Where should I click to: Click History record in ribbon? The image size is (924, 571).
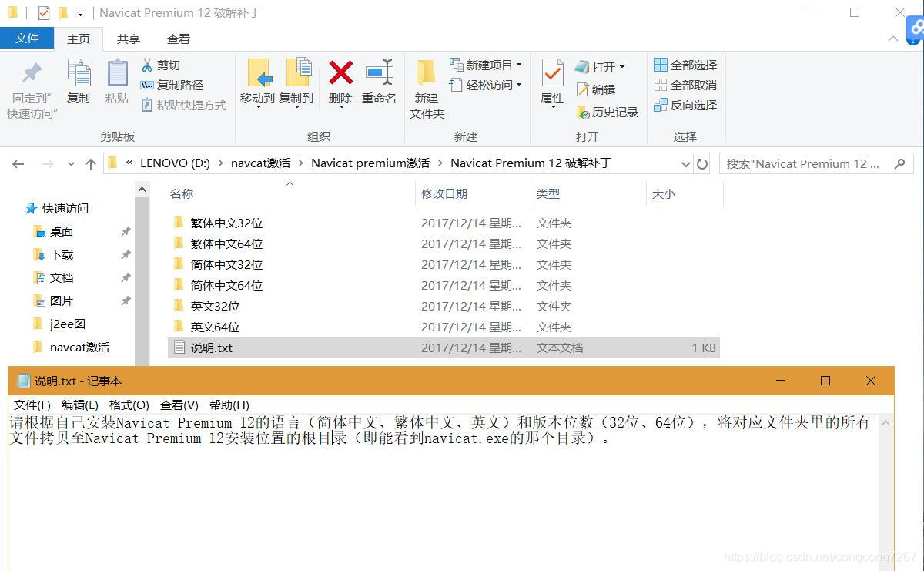click(x=608, y=112)
